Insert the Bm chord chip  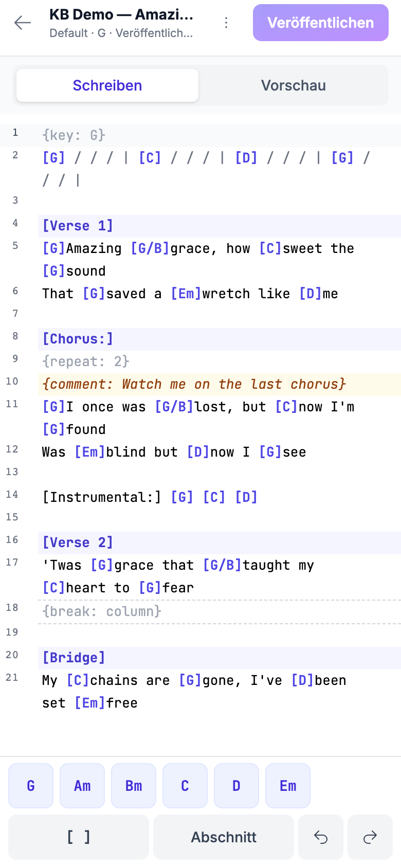(134, 786)
